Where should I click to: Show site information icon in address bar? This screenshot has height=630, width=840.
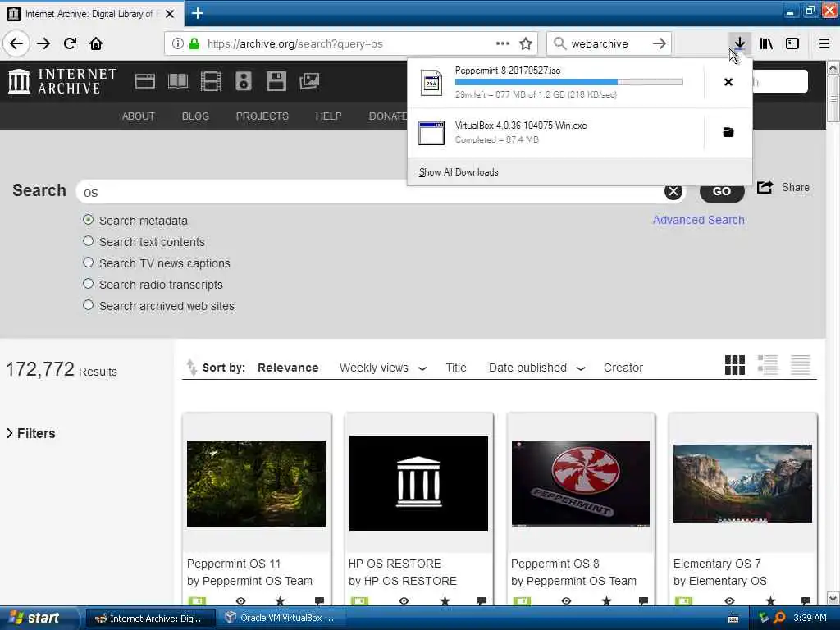tap(177, 43)
